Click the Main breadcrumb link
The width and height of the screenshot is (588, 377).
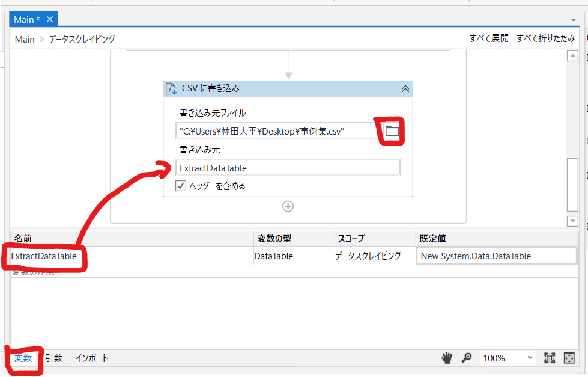[x=25, y=39]
